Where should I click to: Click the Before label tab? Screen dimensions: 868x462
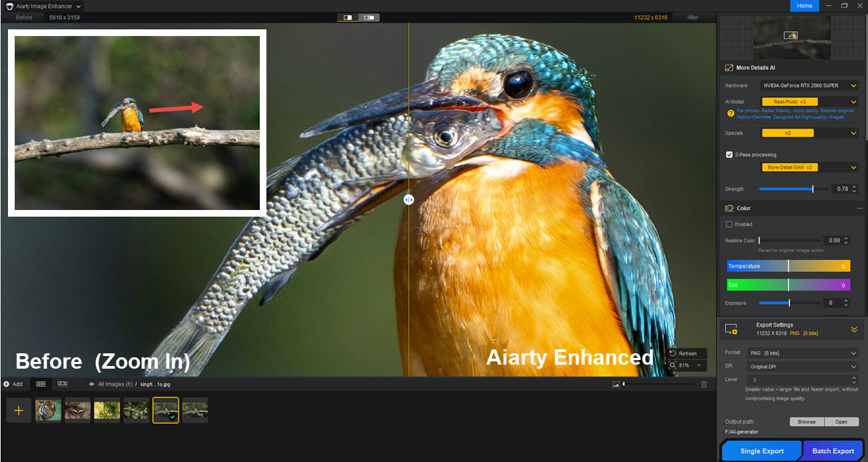pos(24,17)
